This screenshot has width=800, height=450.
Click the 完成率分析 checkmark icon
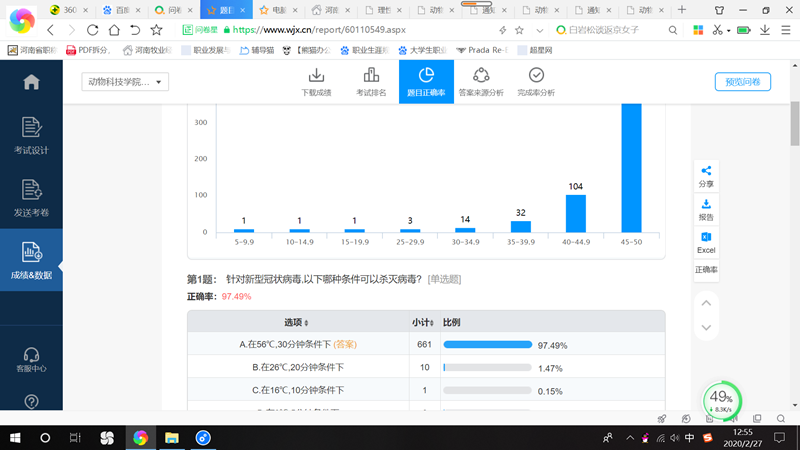536,76
